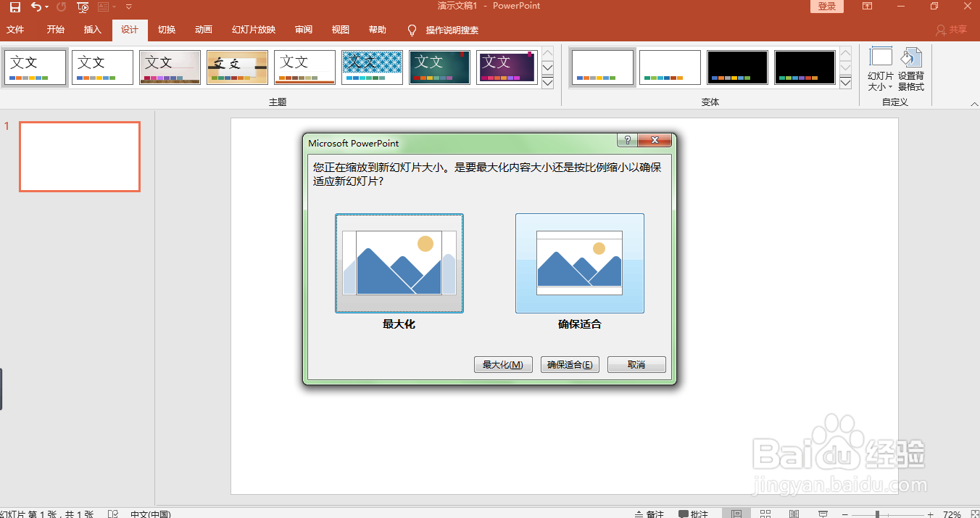Select the dark teal theme thumbnail

click(x=440, y=67)
